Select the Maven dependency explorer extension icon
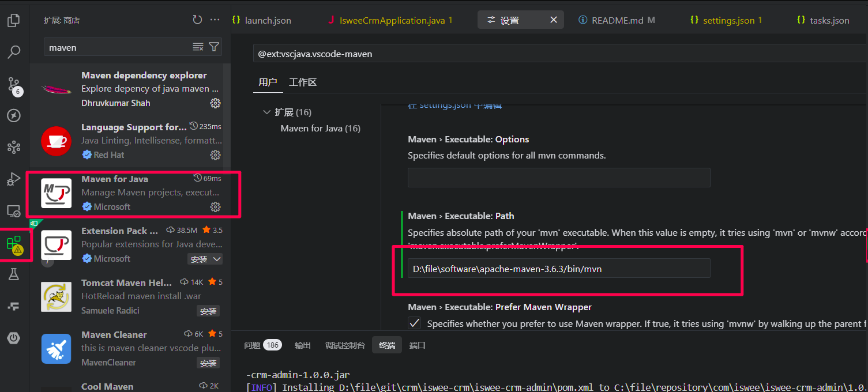 point(57,89)
